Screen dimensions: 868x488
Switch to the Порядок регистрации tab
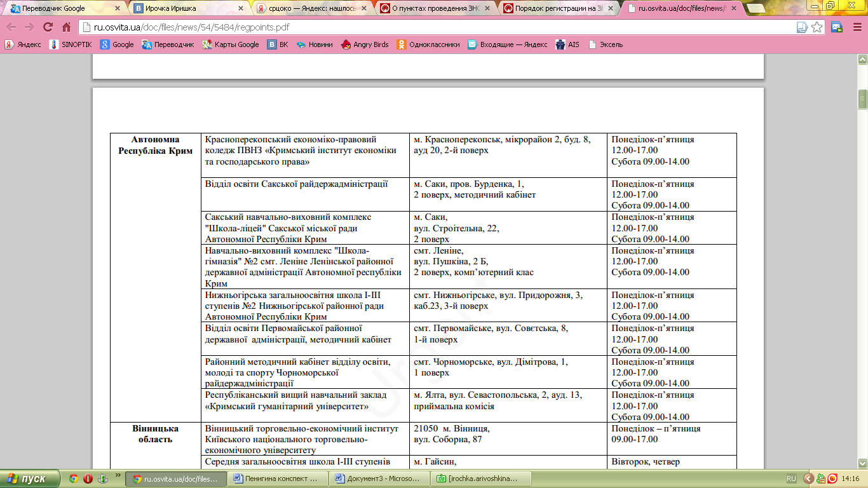tap(555, 9)
